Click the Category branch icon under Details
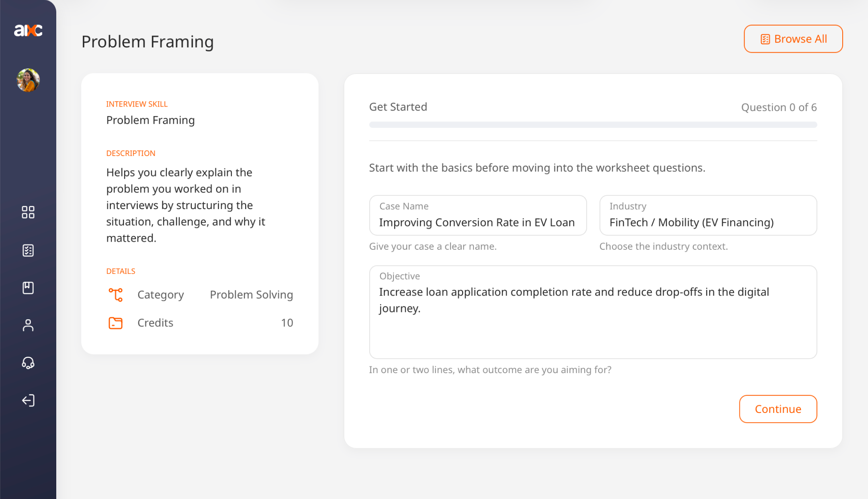 point(116,294)
